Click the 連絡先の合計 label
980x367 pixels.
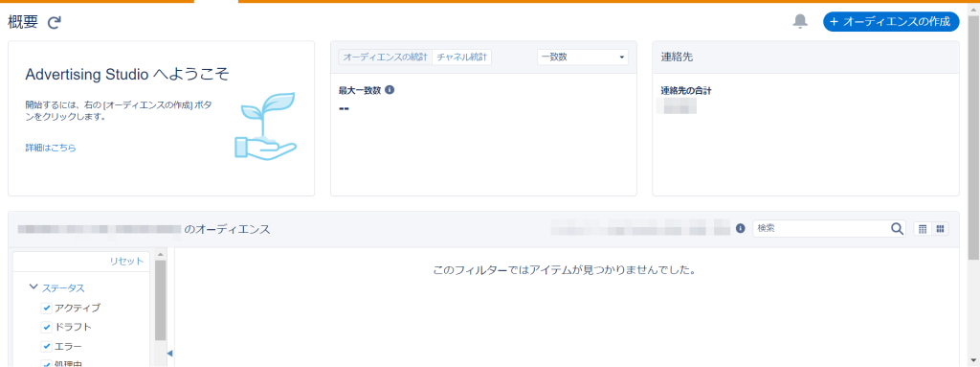(x=686, y=91)
